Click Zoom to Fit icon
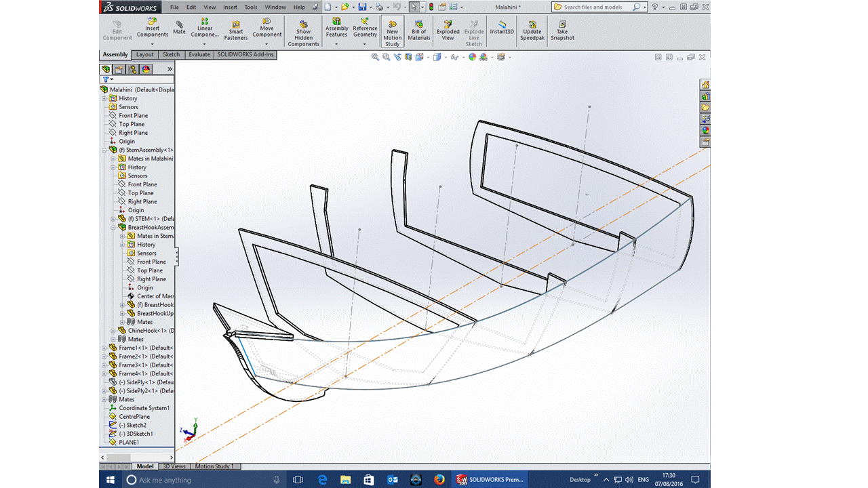Screen dimensions: 868x488 tap(375, 58)
